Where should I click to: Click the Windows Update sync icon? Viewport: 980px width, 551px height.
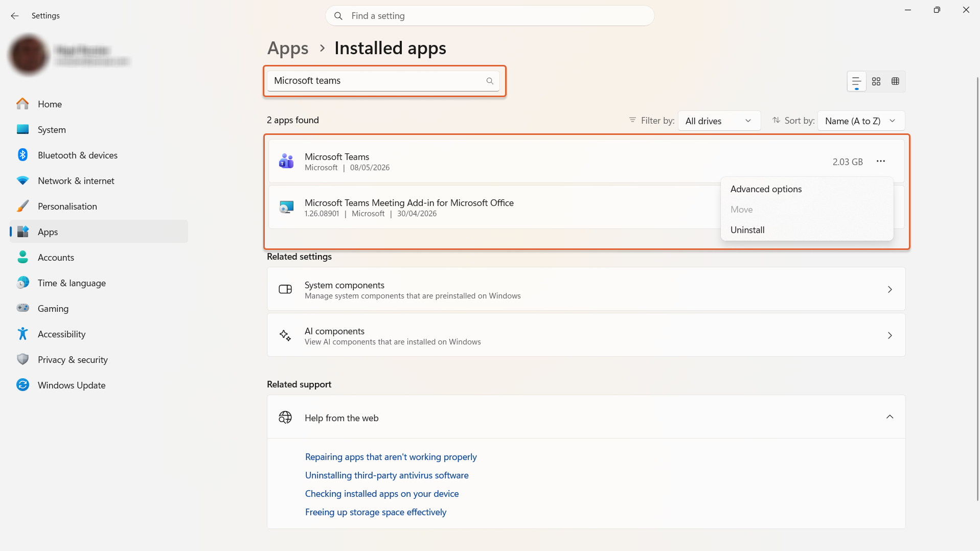22,385
